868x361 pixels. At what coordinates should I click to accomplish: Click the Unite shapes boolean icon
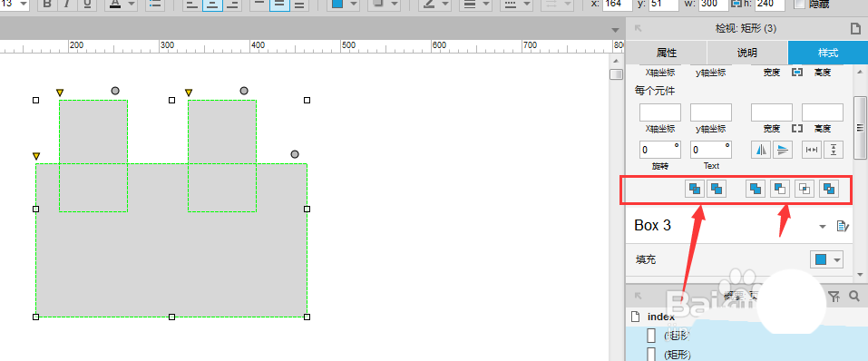click(756, 189)
